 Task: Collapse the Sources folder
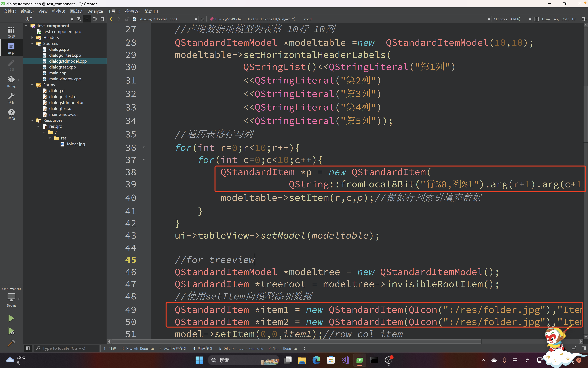point(32,43)
